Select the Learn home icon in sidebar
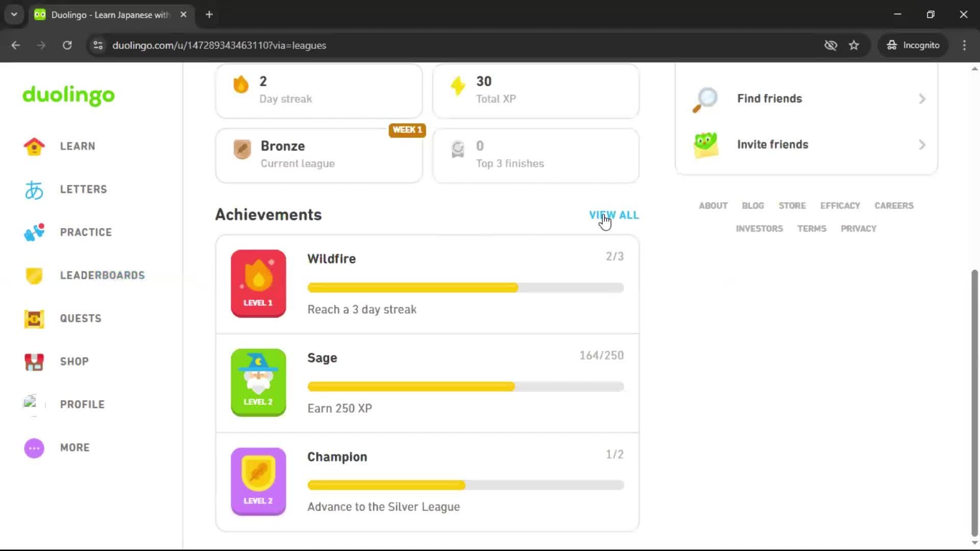This screenshot has width=980, height=551. [33, 146]
